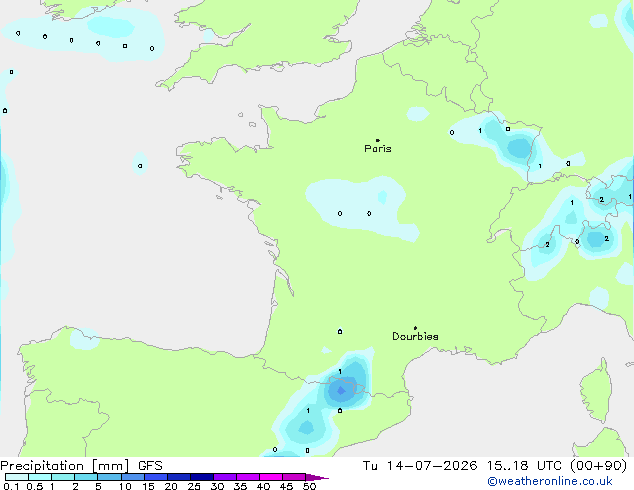The height and width of the screenshot is (490, 634).
Task: Pick the lightest cyan legend swatch above 0.1
Action: (17, 477)
